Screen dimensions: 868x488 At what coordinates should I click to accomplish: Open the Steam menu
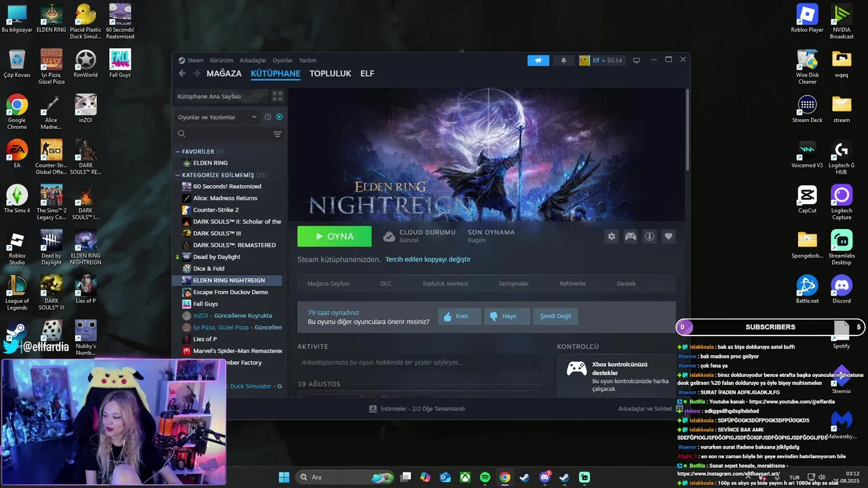coord(191,60)
